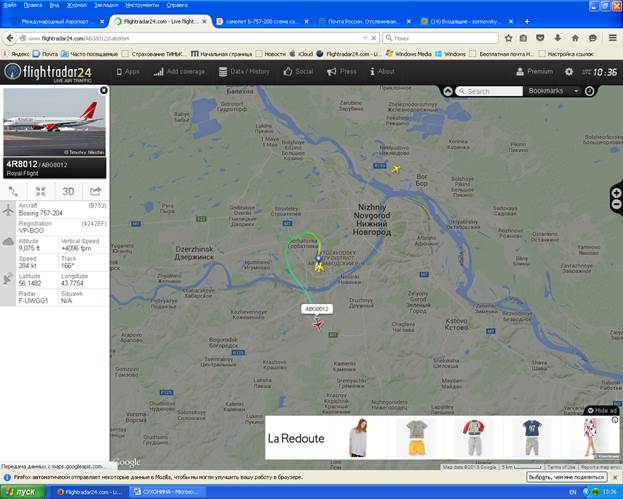Switch to Microsoft Word taskbar window
Screen dimensions: 623x499
coord(167,492)
